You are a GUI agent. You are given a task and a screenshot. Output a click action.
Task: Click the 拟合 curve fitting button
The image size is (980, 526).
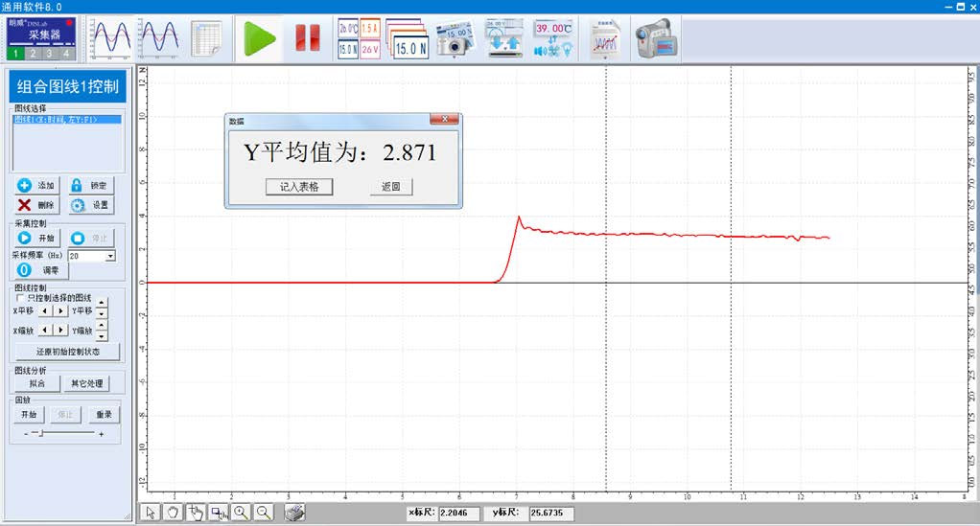37,383
